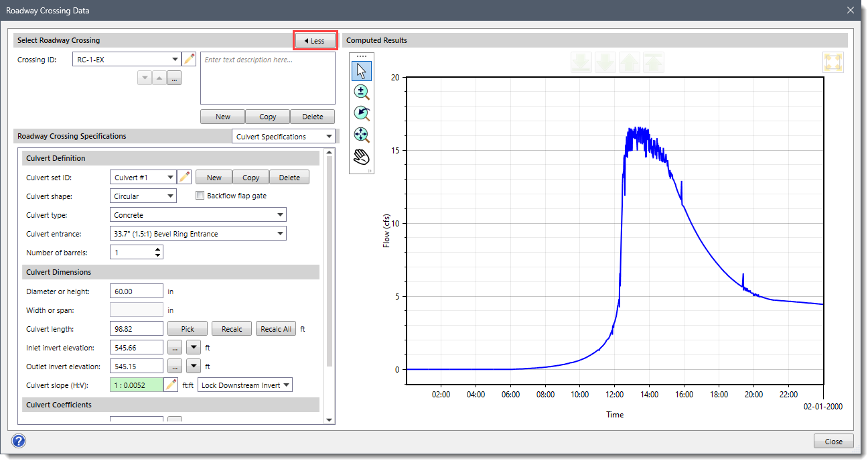
Task: Activate the zoom in/out magnifier tool
Action: 362,92
